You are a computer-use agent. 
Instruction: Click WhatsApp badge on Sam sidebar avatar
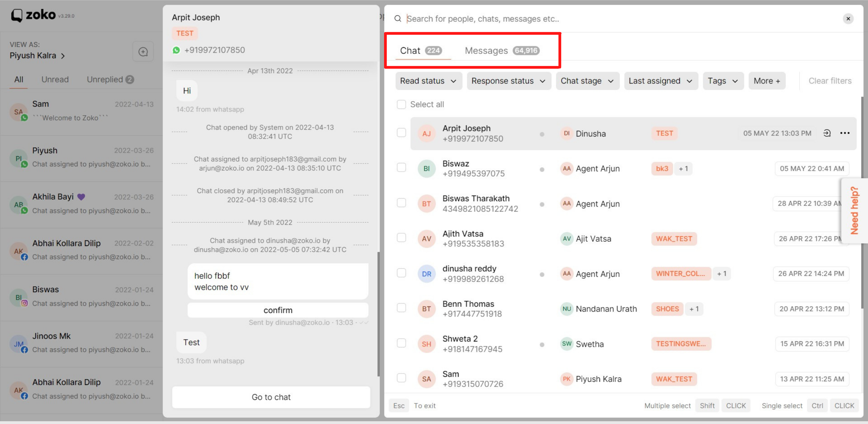(24, 118)
